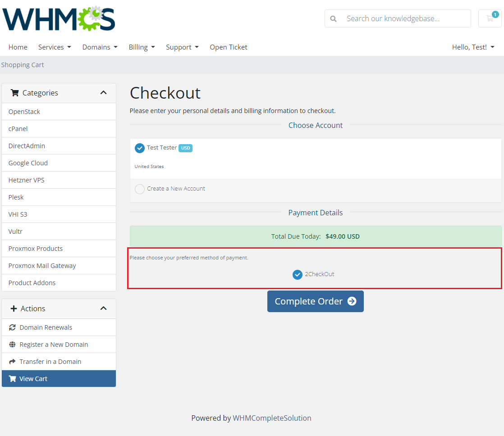Open the Hello, Test! user dropdown
The image size is (504, 436).
coord(473,47)
